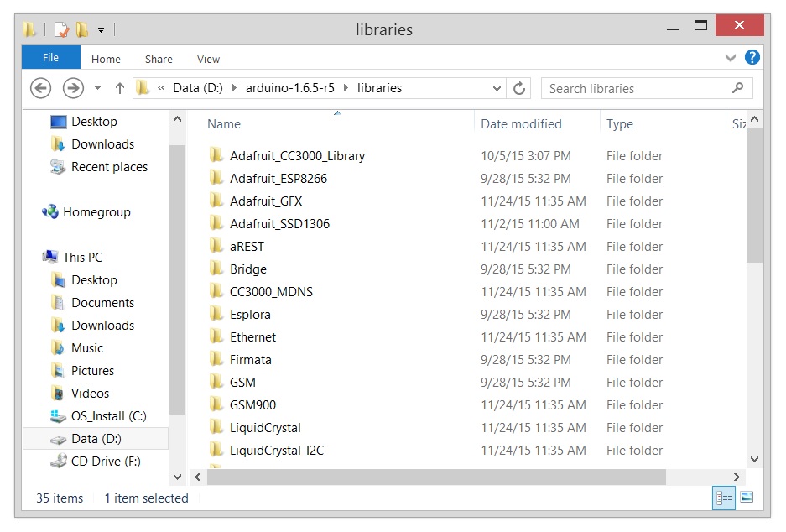Click the file list vertical scrollbar thumb
This screenshot has width=786, height=532.
pos(754,195)
